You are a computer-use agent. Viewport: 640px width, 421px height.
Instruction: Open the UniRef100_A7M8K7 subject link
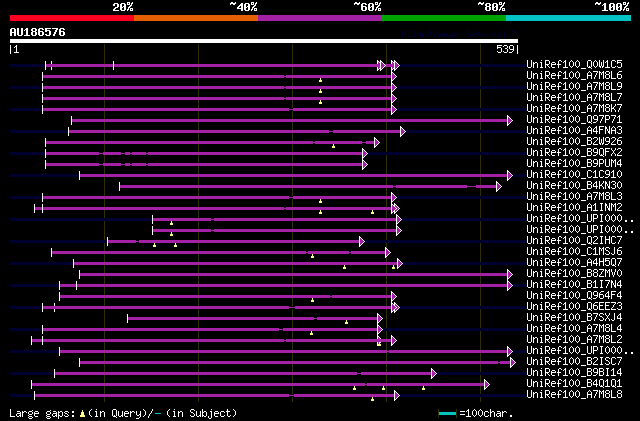coord(574,109)
